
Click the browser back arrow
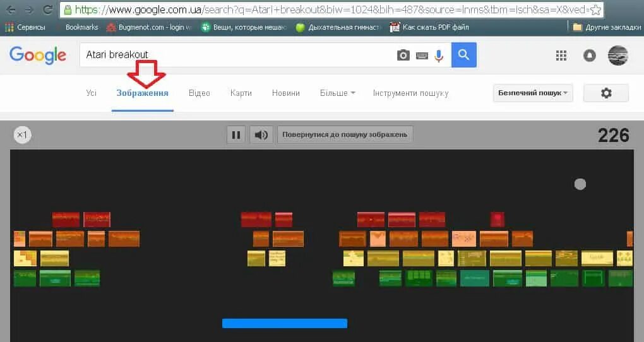pyautogui.click(x=11, y=9)
